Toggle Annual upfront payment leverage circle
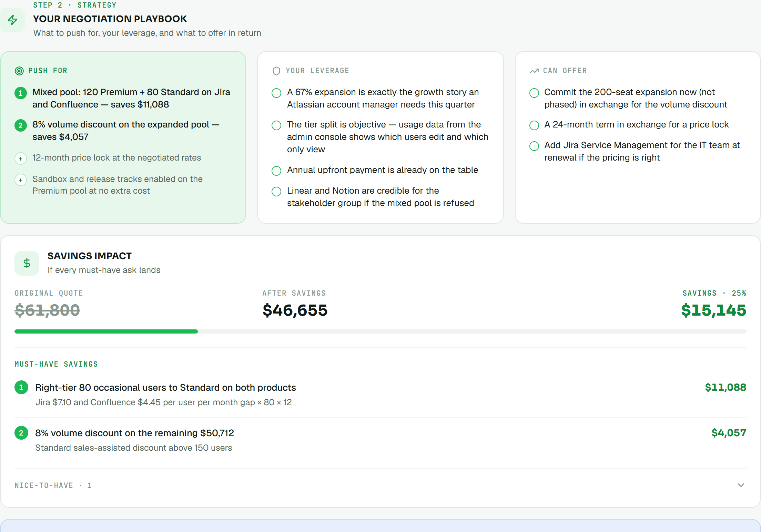 pos(276,171)
